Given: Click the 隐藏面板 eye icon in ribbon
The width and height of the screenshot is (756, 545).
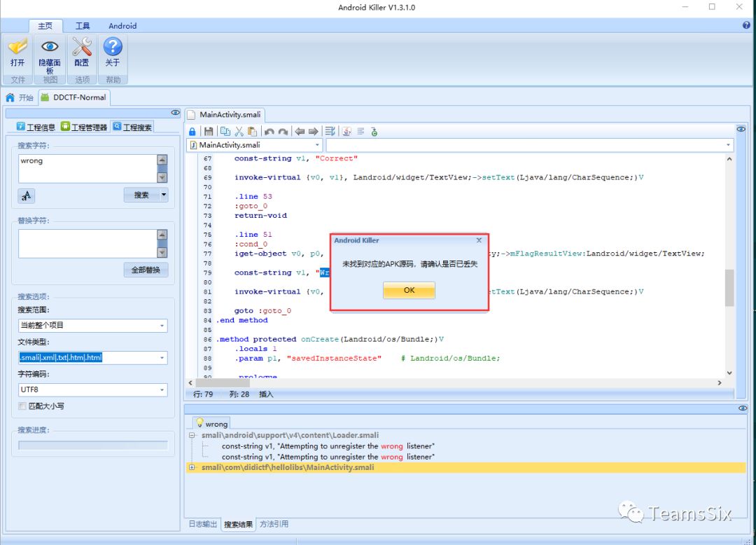Looking at the screenshot, I should [x=50, y=46].
